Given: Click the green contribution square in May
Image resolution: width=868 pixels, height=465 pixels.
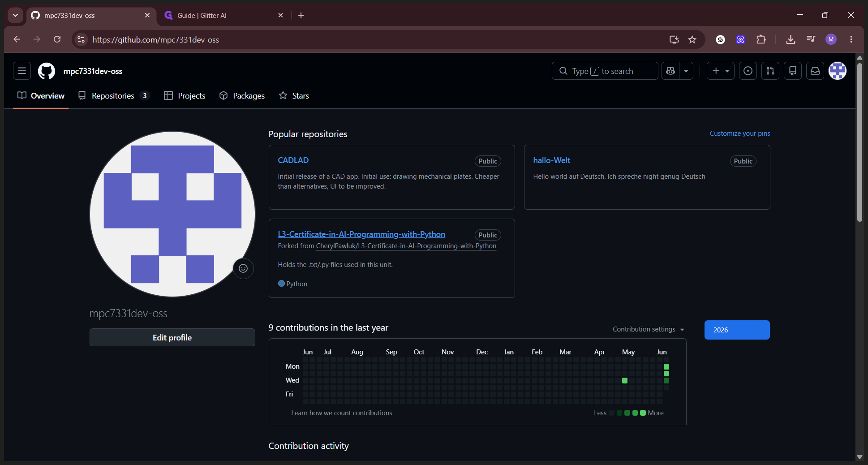Looking at the screenshot, I should (x=625, y=380).
